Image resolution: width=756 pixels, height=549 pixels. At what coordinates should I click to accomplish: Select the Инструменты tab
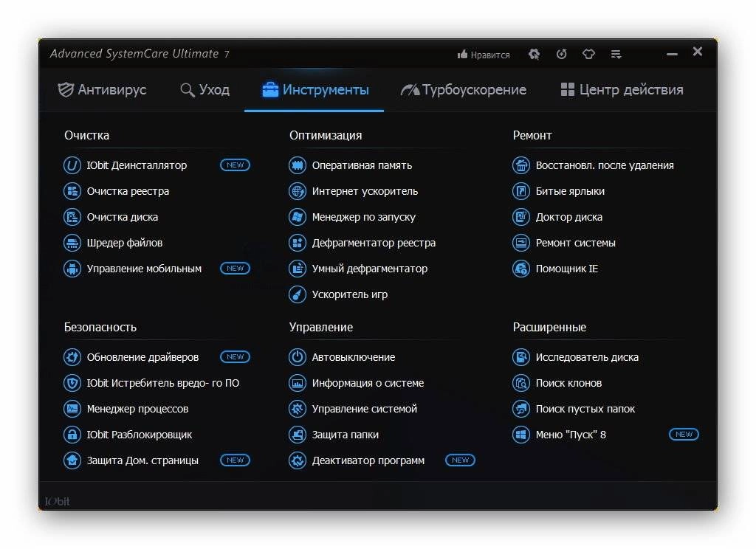click(315, 89)
